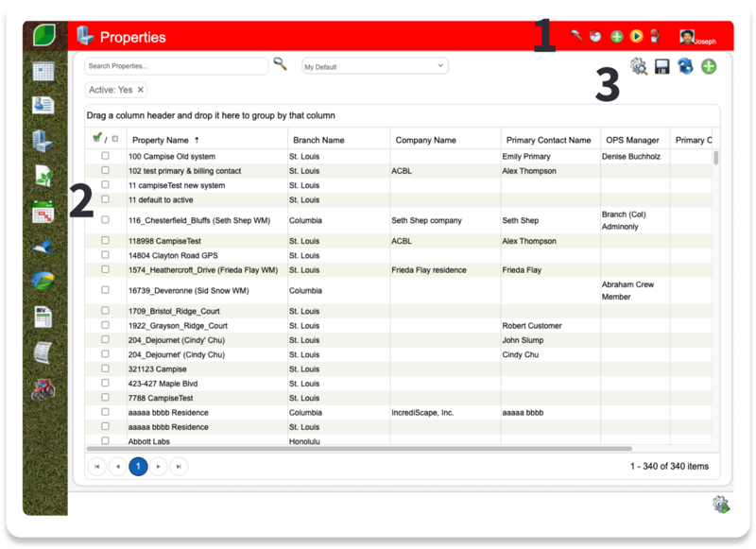Click the red alarm bell icon in header

pos(655,36)
